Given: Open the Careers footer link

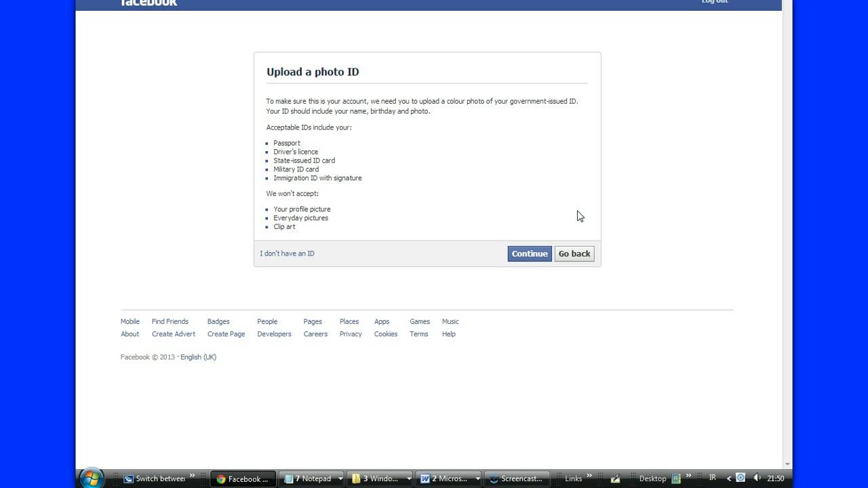Looking at the screenshot, I should pos(315,334).
